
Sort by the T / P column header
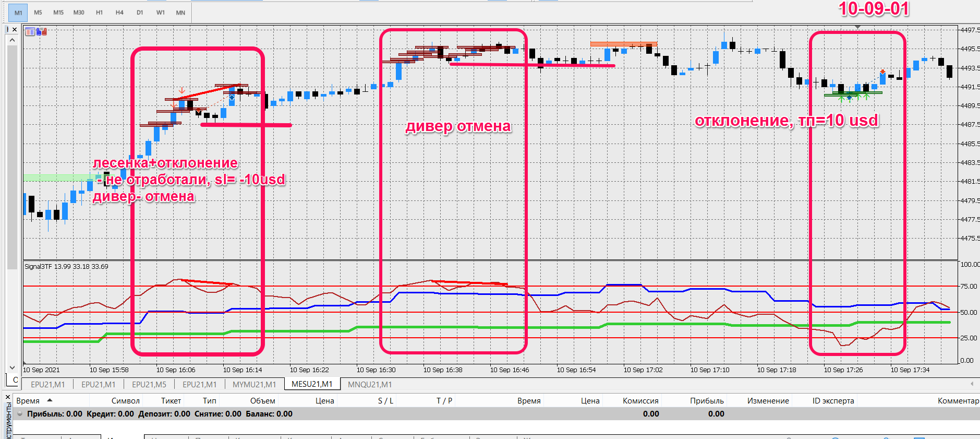point(444,400)
